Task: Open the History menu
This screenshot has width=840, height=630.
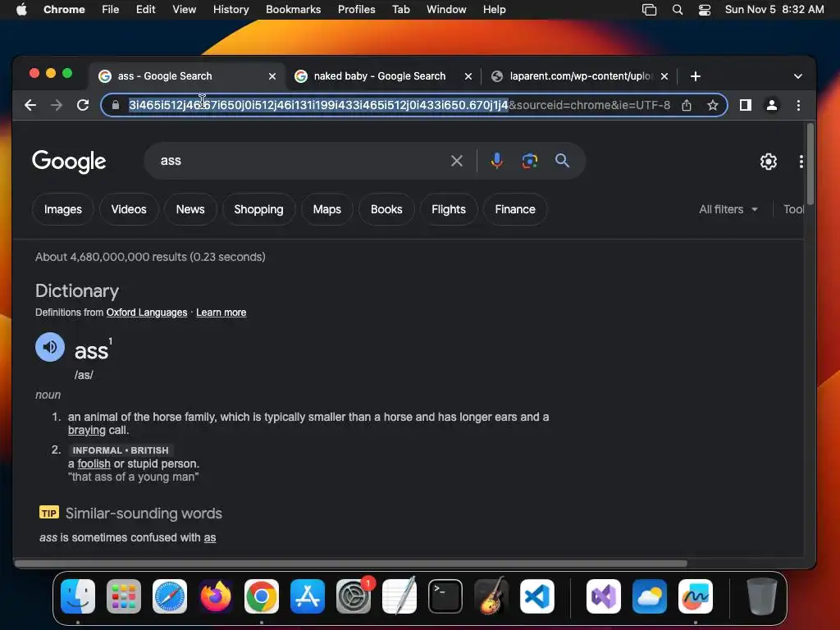Action: coord(231,10)
